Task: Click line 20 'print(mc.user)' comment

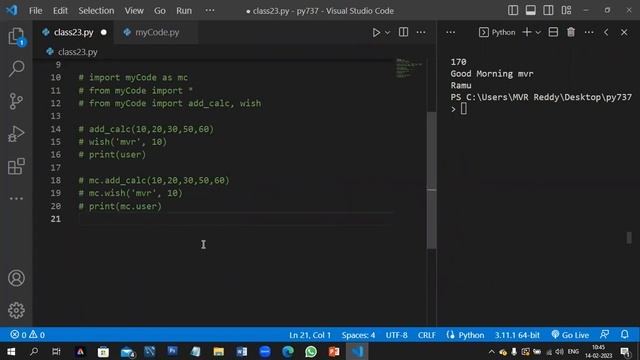Action: tap(120, 207)
